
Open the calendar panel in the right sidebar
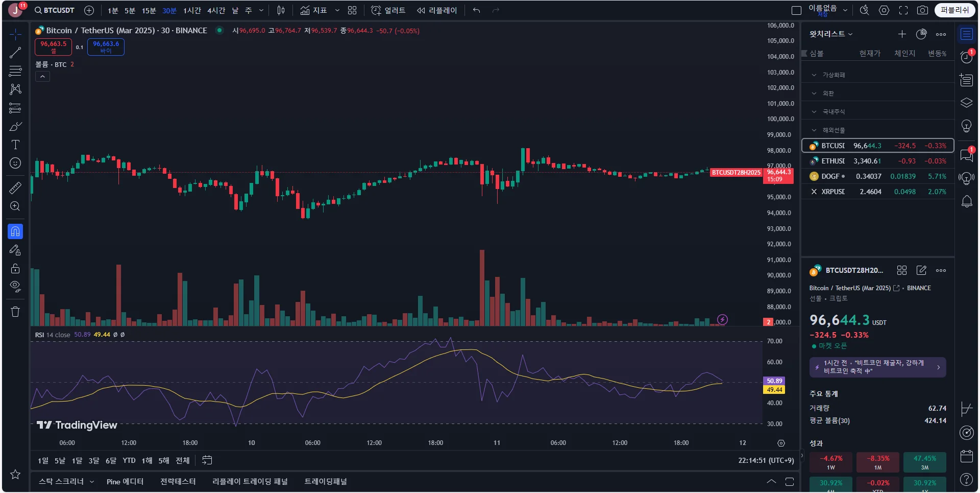point(967,456)
